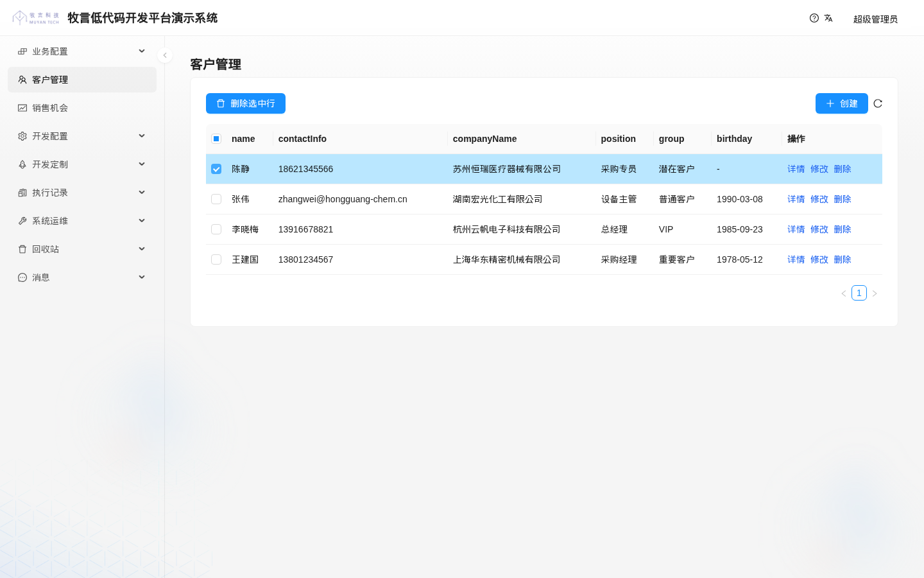Click the 开发定制 rocket icon
The height and width of the screenshot is (578, 924).
(x=22, y=164)
